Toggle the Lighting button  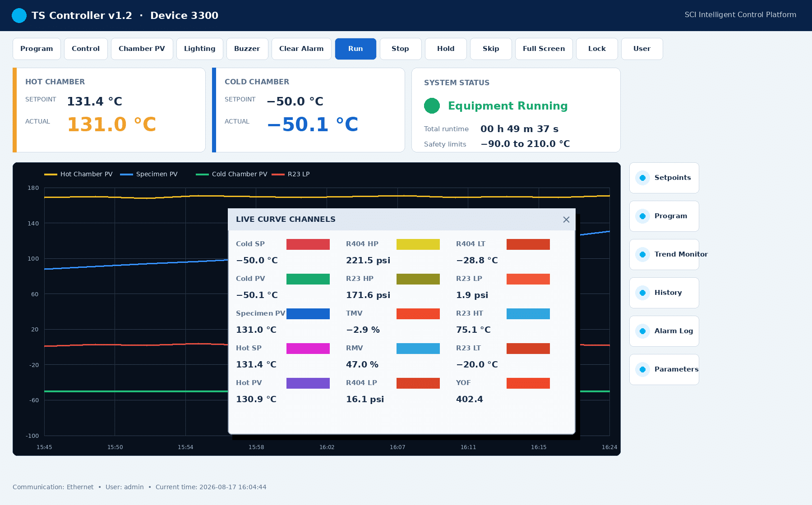pyautogui.click(x=199, y=49)
